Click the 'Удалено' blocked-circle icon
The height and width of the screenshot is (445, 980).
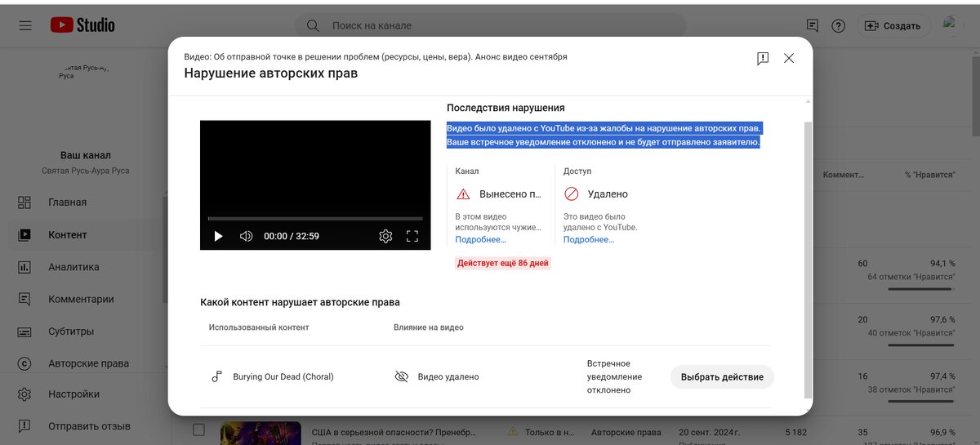(x=572, y=194)
